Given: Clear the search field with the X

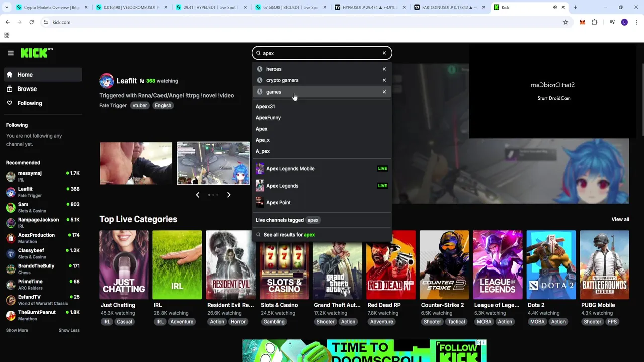Looking at the screenshot, I should (384, 53).
